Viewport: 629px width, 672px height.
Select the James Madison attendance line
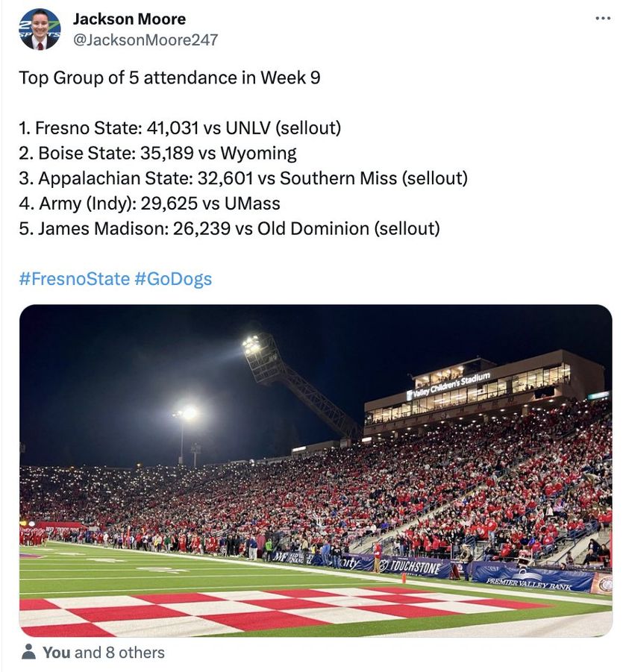[229, 228]
